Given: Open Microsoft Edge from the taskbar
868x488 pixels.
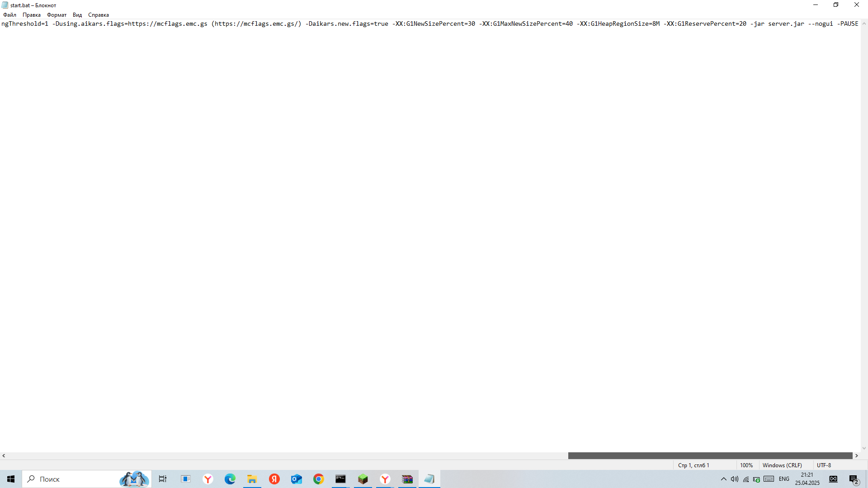Looking at the screenshot, I should click(x=230, y=479).
